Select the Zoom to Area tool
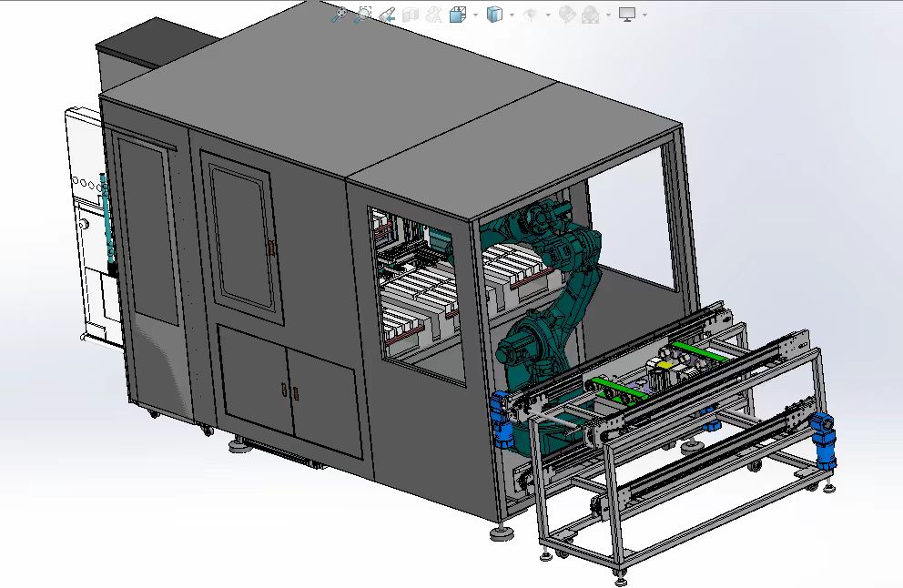 tap(363, 15)
